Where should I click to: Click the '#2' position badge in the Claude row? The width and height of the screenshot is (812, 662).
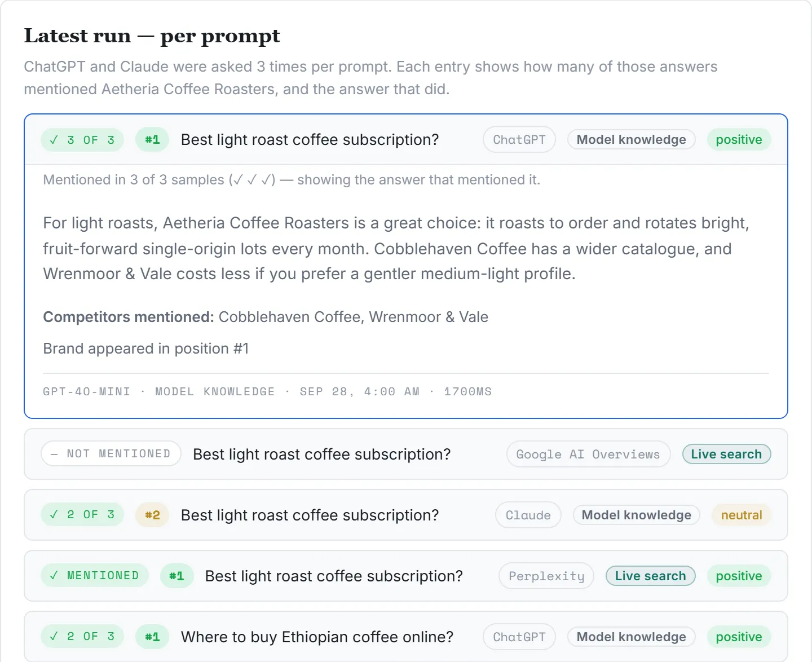pos(152,515)
